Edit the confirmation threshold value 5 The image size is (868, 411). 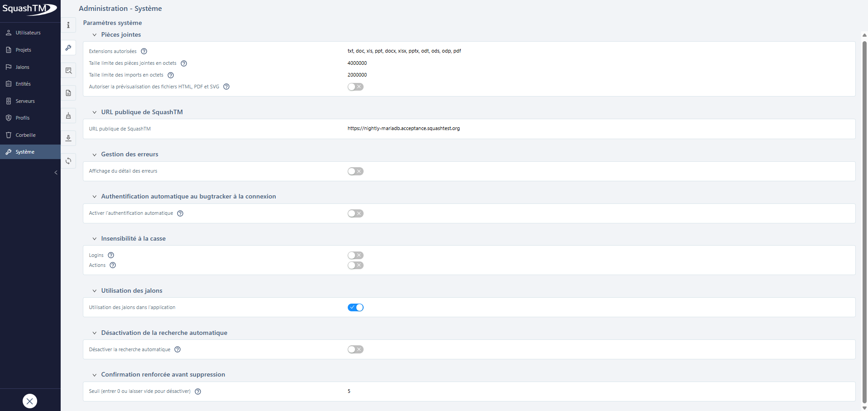click(349, 391)
